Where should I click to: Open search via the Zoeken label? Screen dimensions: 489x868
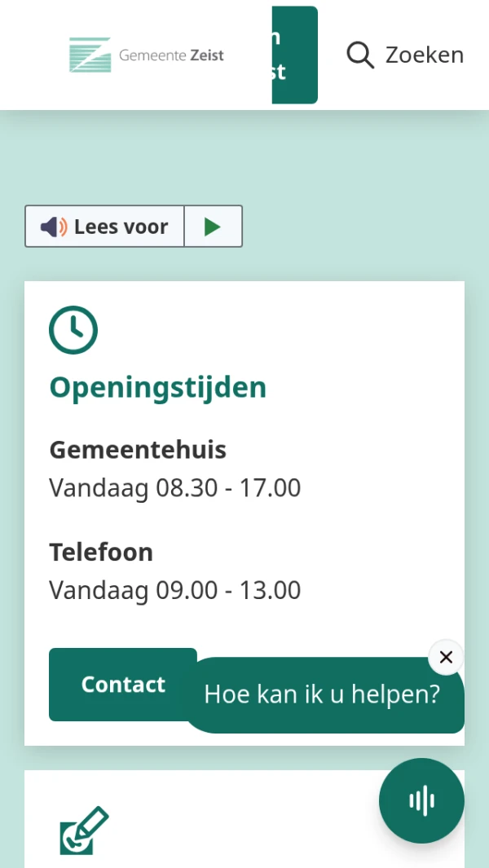(x=424, y=55)
